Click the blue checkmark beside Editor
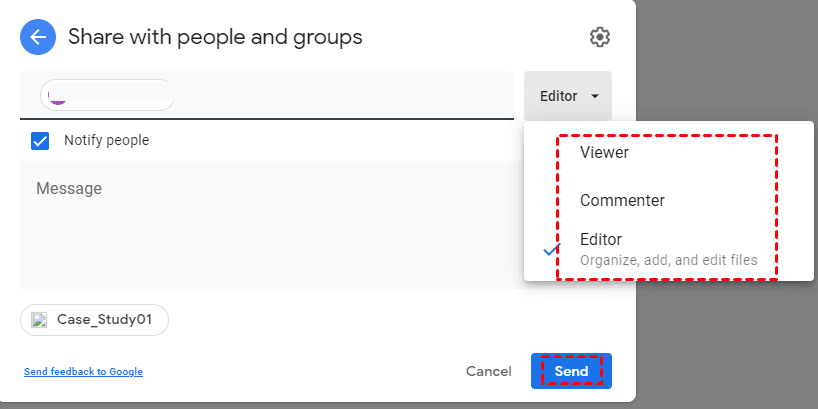818x409 pixels. (550, 250)
